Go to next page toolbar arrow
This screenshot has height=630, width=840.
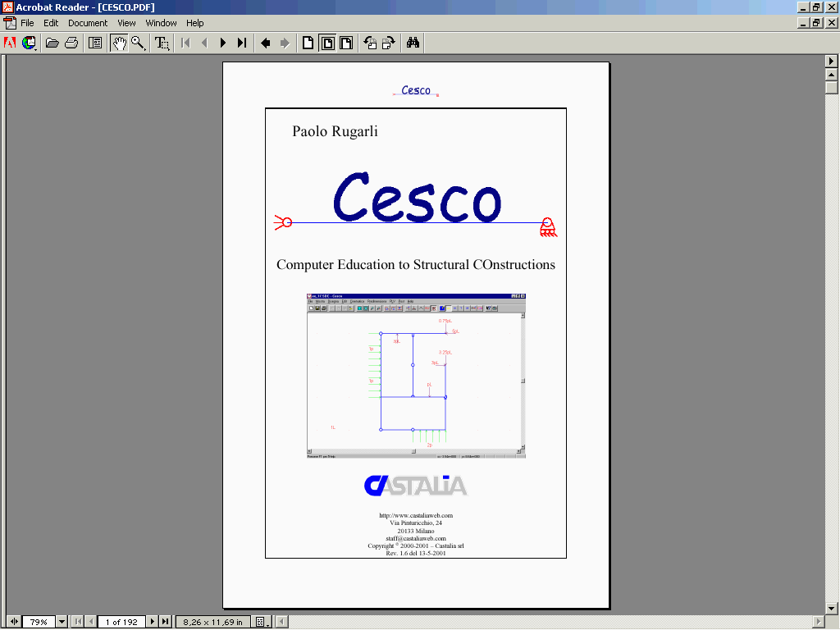(223, 43)
